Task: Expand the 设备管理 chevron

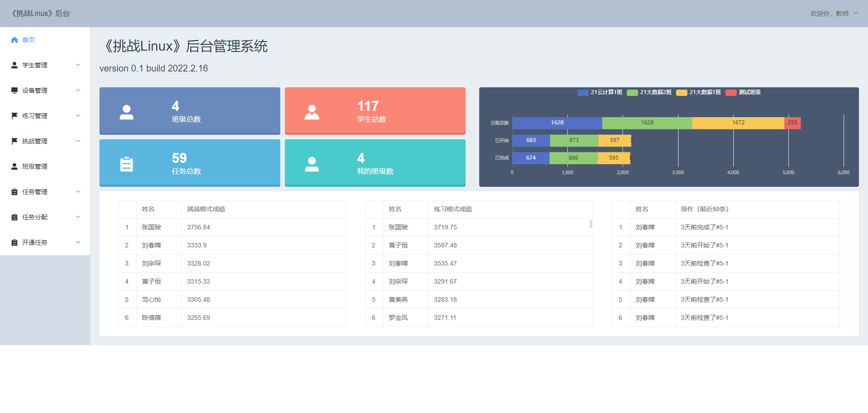Action: 78,90
